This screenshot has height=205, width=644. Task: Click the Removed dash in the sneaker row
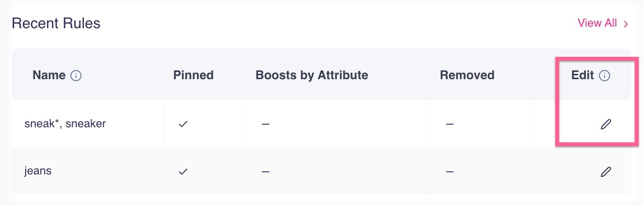tap(450, 124)
